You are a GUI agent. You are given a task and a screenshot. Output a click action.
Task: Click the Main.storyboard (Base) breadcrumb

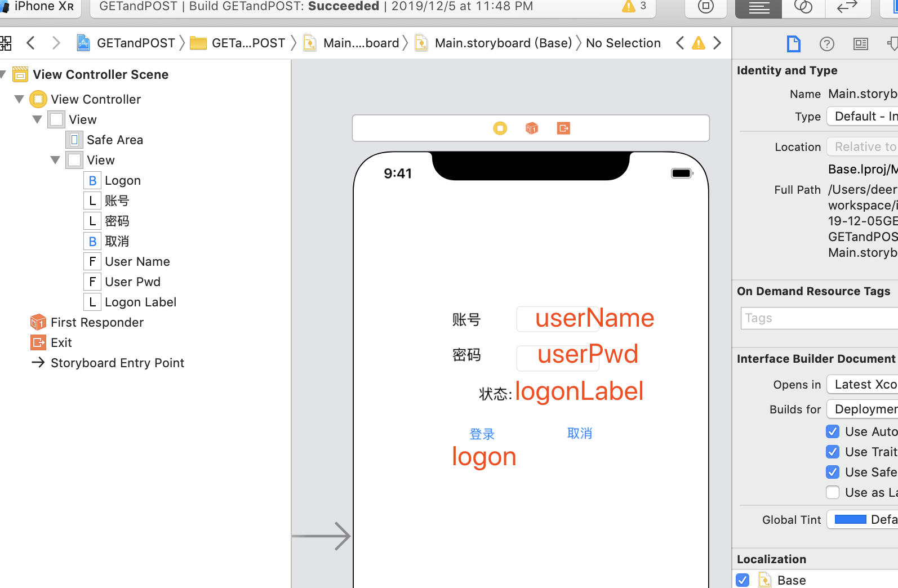[x=494, y=43]
